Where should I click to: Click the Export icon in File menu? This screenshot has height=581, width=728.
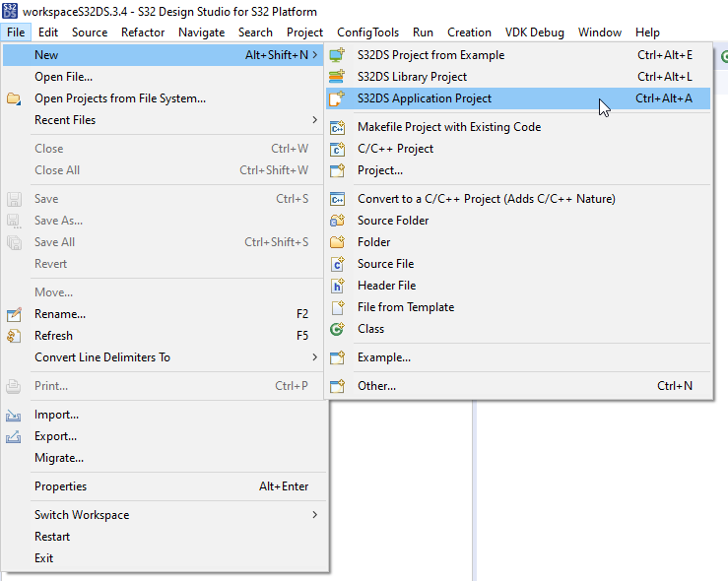[14, 436]
